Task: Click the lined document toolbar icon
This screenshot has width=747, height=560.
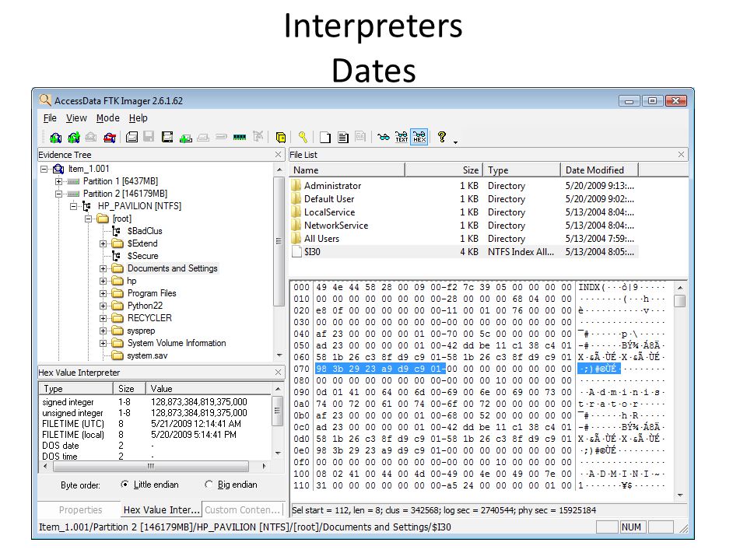Action: (343, 137)
